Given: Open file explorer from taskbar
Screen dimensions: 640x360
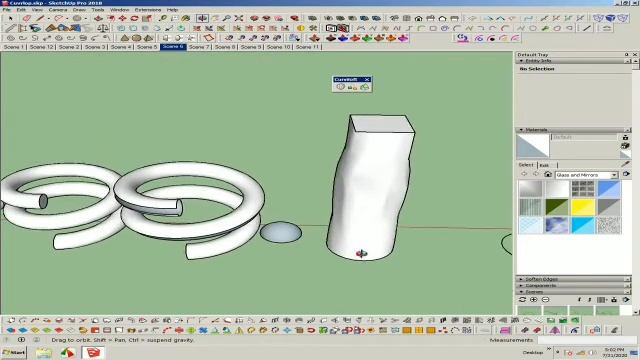Looking at the screenshot, I should 44,353.
